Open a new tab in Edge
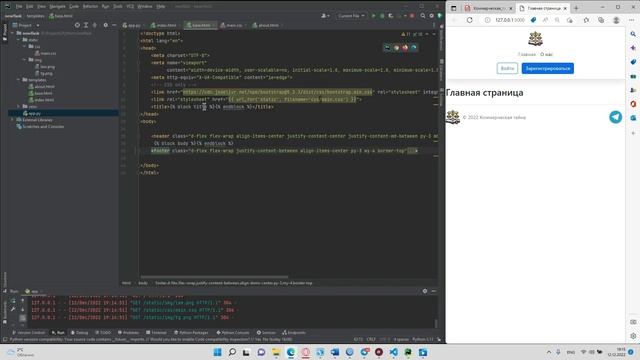The width and height of the screenshot is (640, 360). 576,8
